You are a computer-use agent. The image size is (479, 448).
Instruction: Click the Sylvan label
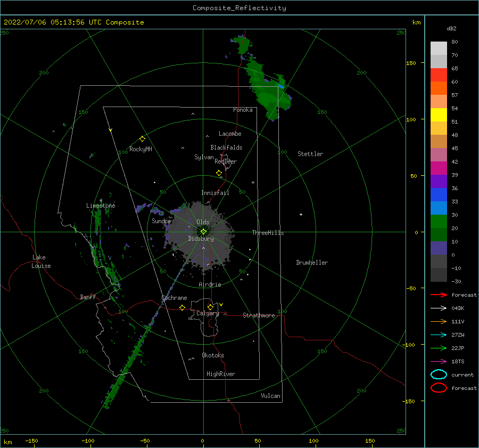tap(204, 157)
